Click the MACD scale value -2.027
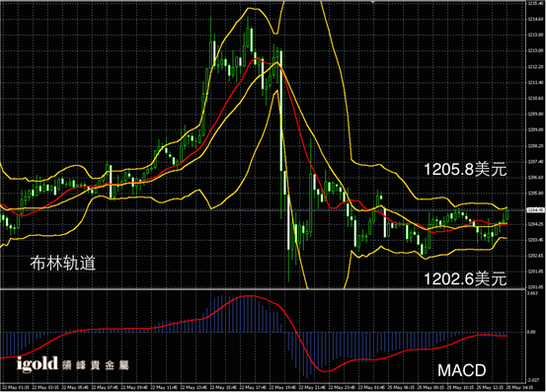 click(533, 380)
